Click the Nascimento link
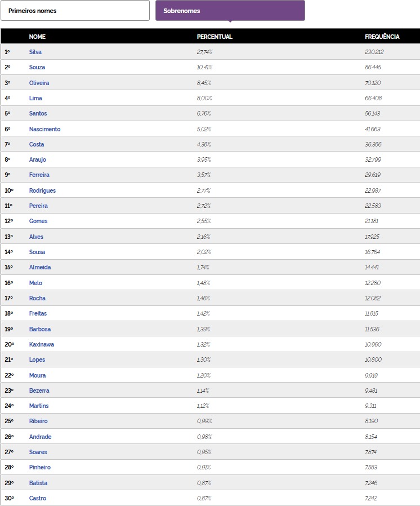Image resolution: width=420 pixels, height=506 pixels. click(45, 129)
